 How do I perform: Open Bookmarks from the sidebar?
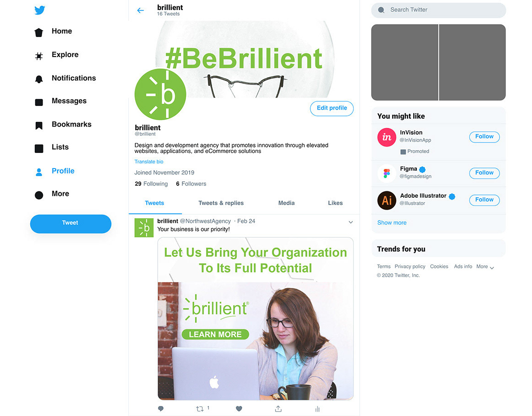point(63,124)
